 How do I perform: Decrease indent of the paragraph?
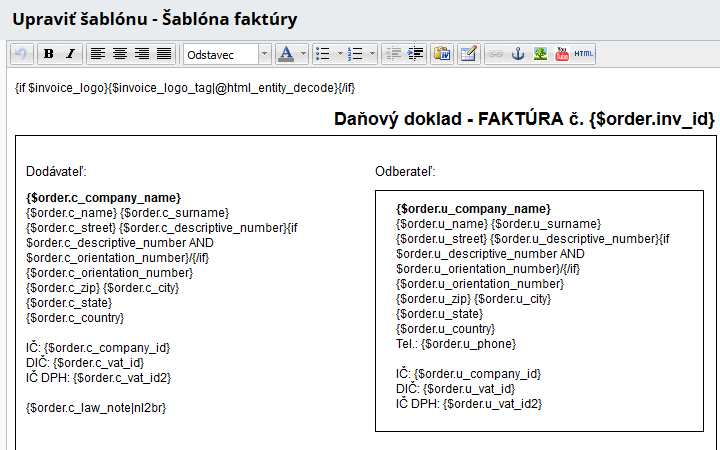393,53
